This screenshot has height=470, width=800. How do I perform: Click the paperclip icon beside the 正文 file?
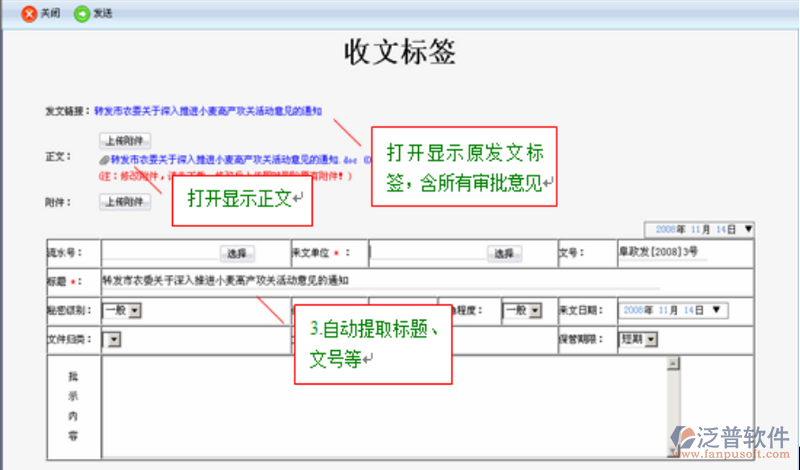[103, 159]
